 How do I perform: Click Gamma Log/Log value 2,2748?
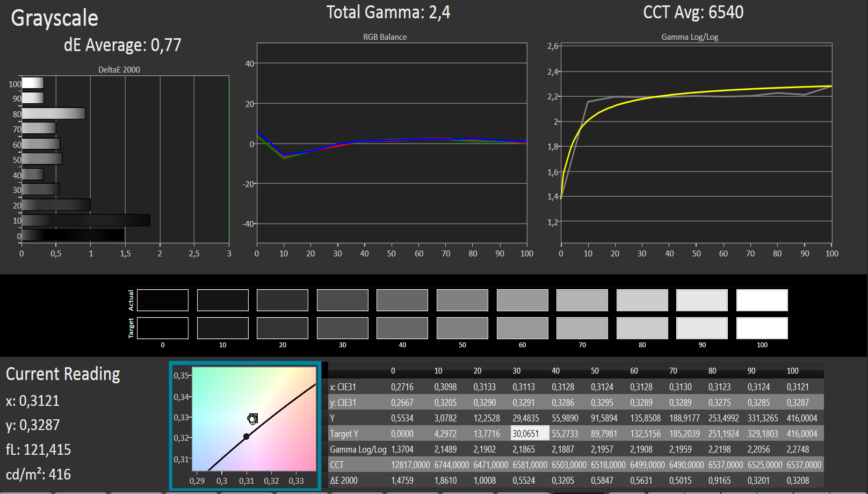click(798, 449)
